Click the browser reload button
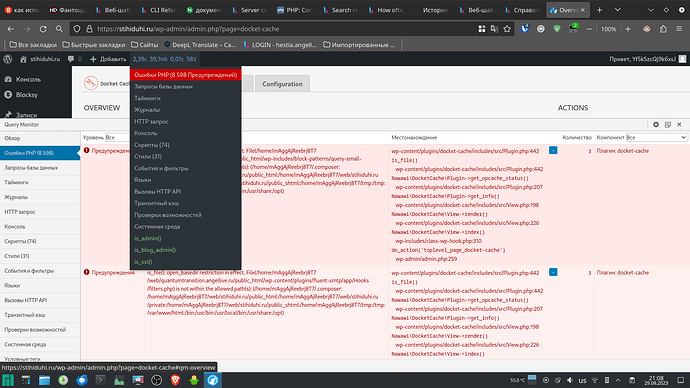The width and height of the screenshot is (690, 388). 43,29
